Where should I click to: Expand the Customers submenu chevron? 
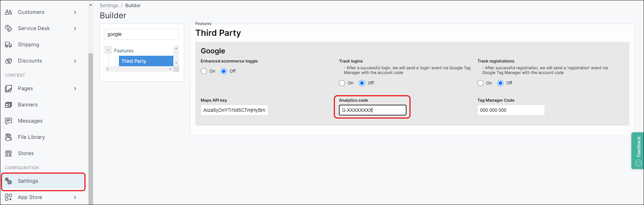coord(75,12)
